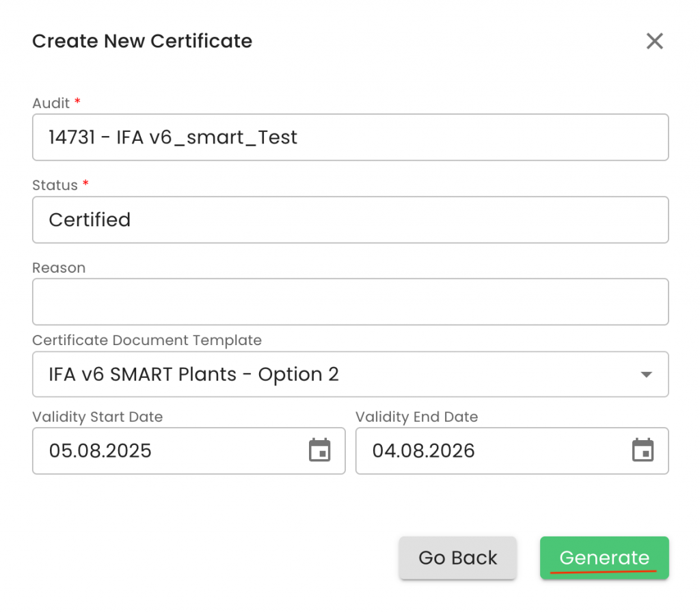700x613 pixels.
Task: Click into the Status field showing Certified
Action: pos(350,220)
